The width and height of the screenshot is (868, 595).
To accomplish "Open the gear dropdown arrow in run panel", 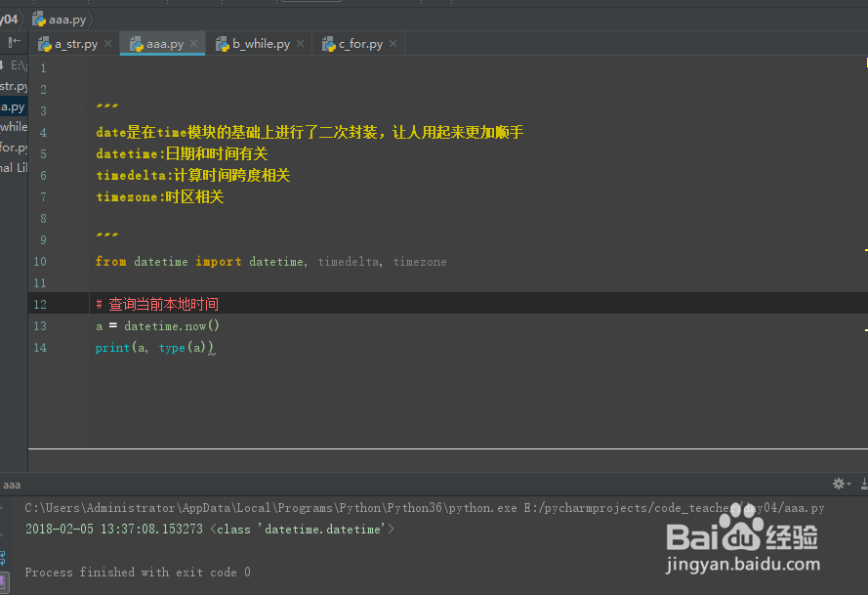I will [x=849, y=484].
